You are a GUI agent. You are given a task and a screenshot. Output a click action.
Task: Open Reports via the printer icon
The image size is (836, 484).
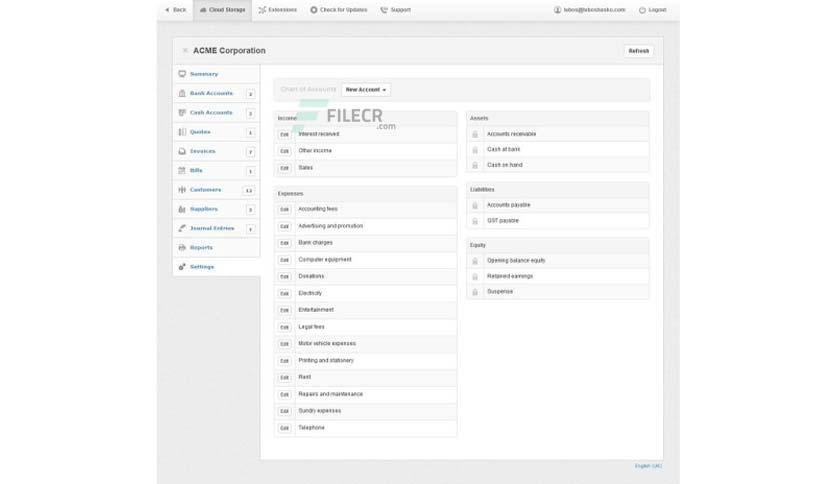click(182, 247)
